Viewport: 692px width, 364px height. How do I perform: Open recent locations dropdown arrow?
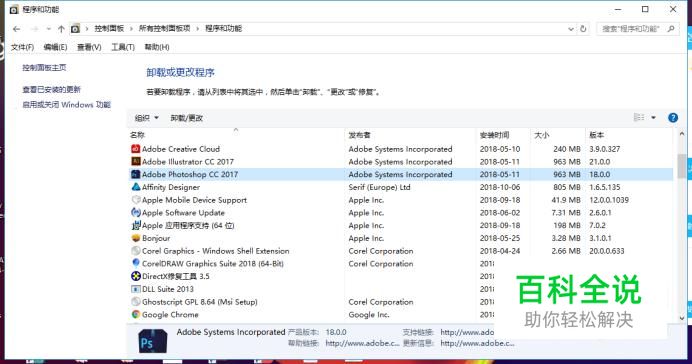(x=49, y=29)
